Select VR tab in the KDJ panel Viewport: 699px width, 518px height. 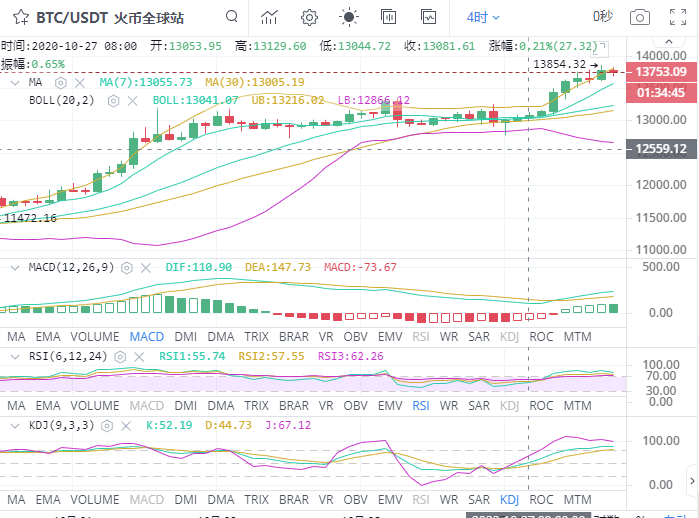coord(326,500)
